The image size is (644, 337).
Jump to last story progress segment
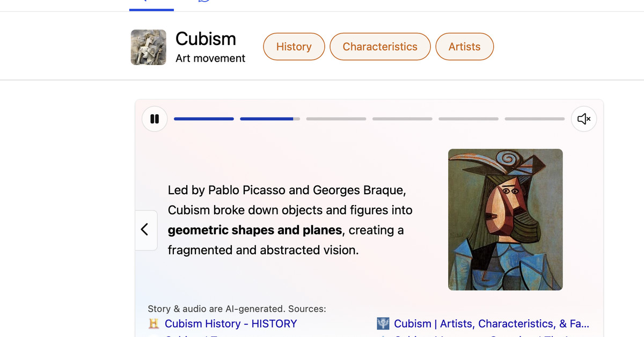tap(535, 119)
